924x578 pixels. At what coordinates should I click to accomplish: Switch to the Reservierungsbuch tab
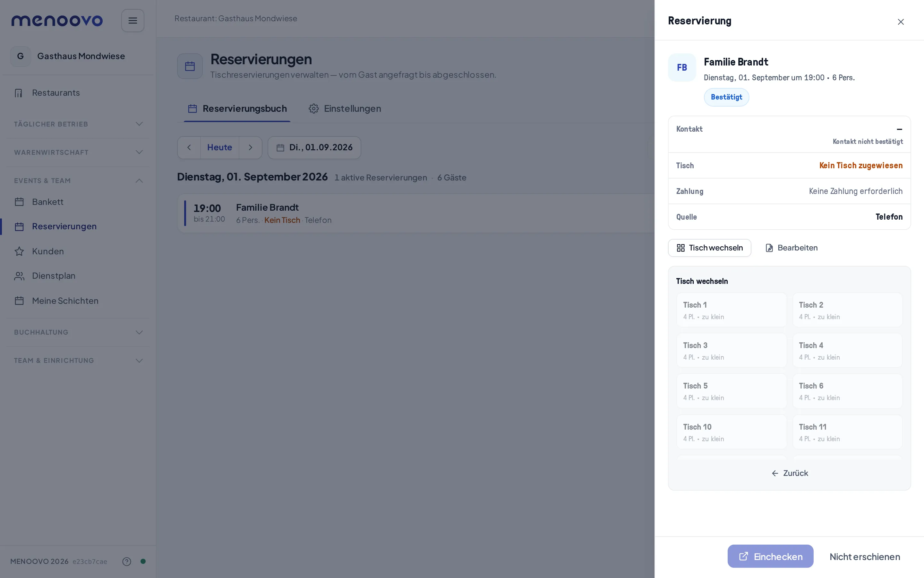pyautogui.click(x=237, y=109)
